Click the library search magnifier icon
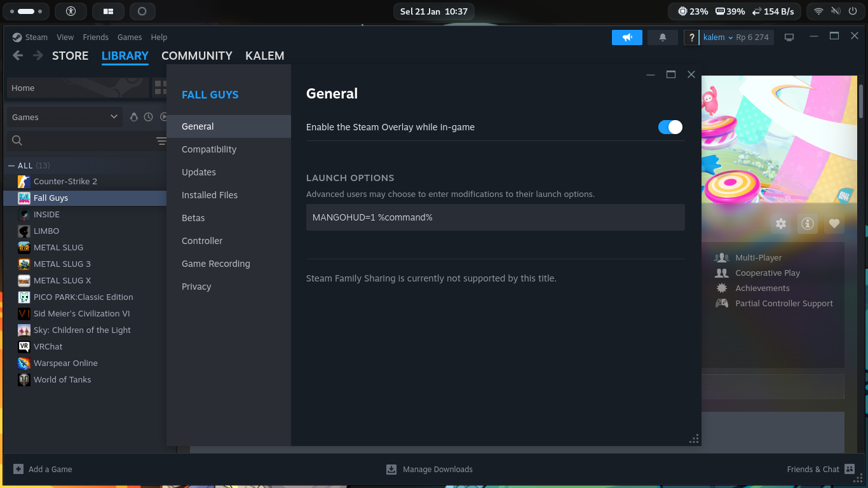 pyautogui.click(x=17, y=140)
